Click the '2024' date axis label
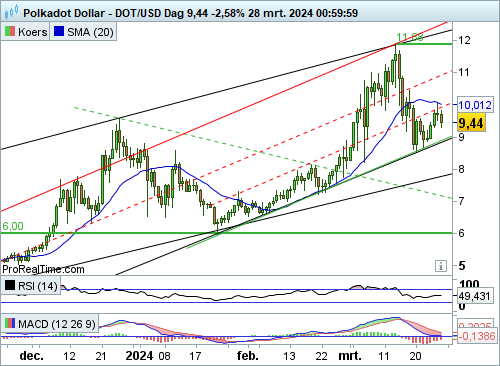This screenshot has width=500, height=366. 139,356
